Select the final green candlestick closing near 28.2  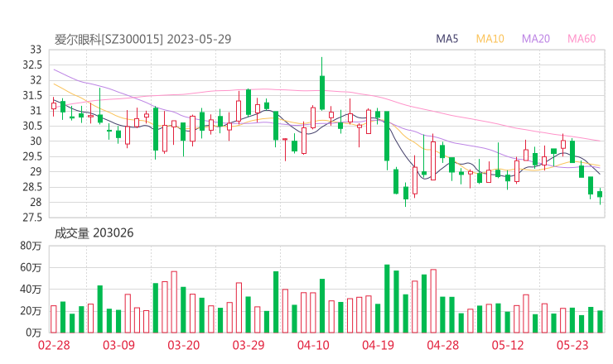[x=600, y=194]
